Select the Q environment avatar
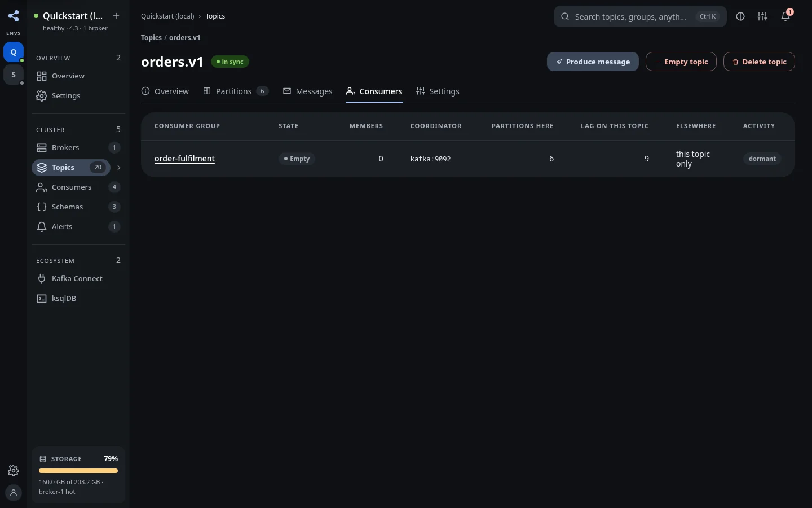The image size is (812, 508). (x=14, y=52)
